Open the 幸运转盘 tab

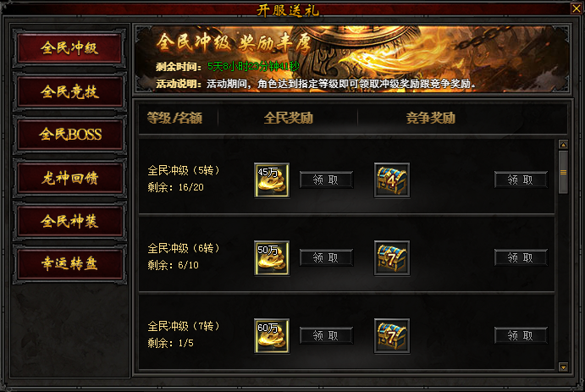(69, 263)
